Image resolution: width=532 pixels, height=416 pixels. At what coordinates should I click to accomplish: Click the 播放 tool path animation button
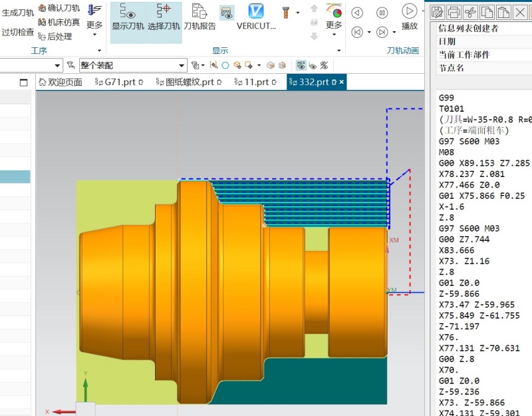(x=410, y=17)
